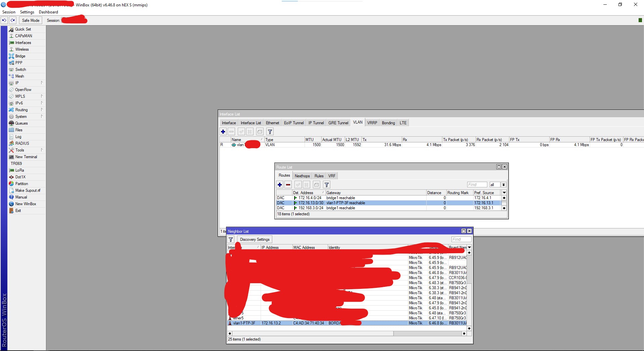Launch a New Terminal
Image resolution: width=644 pixels, height=351 pixels.
pyautogui.click(x=27, y=157)
